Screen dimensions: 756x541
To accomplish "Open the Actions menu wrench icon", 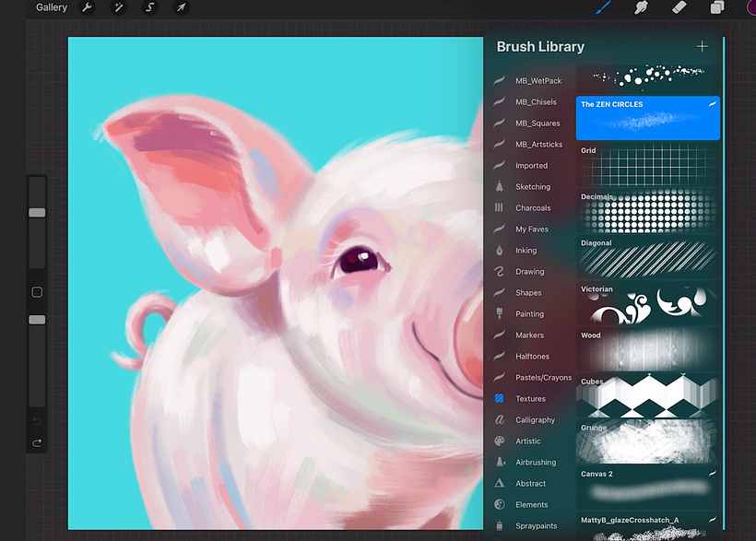I will pyautogui.click(x=87, y=7).
